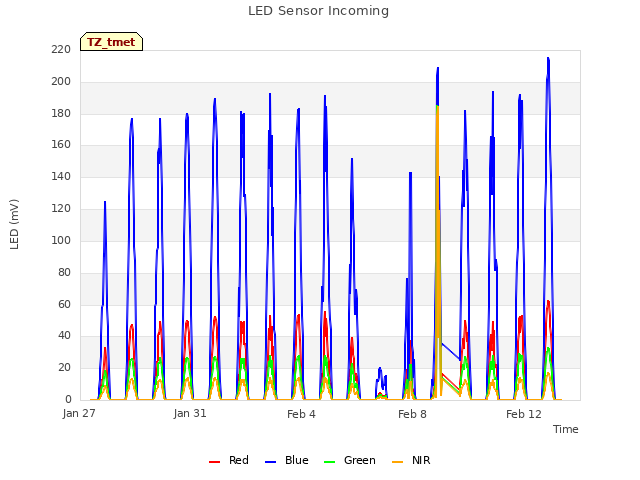Click the 220 y-axis tick label
This screenshot has width=640, height=480.
61,49
